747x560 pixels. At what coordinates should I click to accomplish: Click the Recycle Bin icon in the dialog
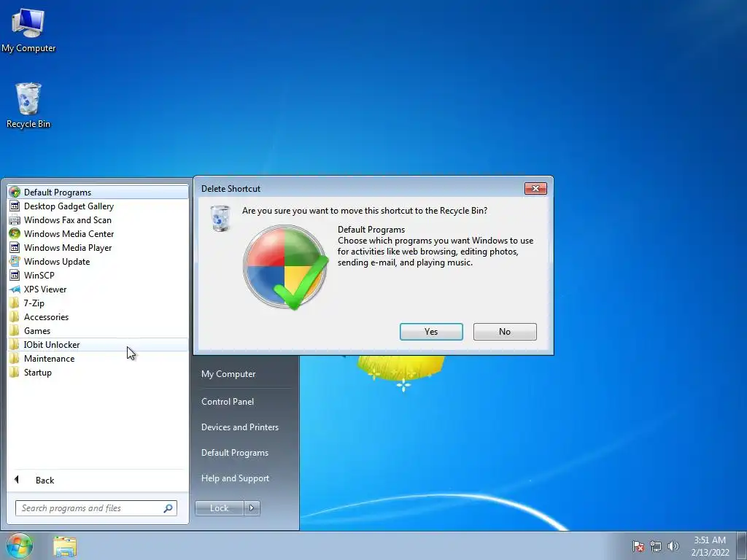pos(220,218)
